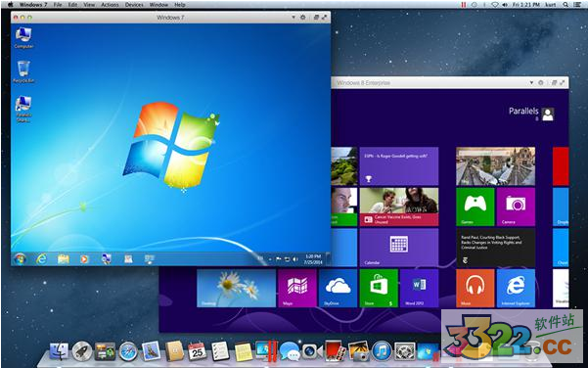Show hidden tray icons in Windows 7
Image resolution: width=588 pixels, height=368 pixels.
pos(270,259)
